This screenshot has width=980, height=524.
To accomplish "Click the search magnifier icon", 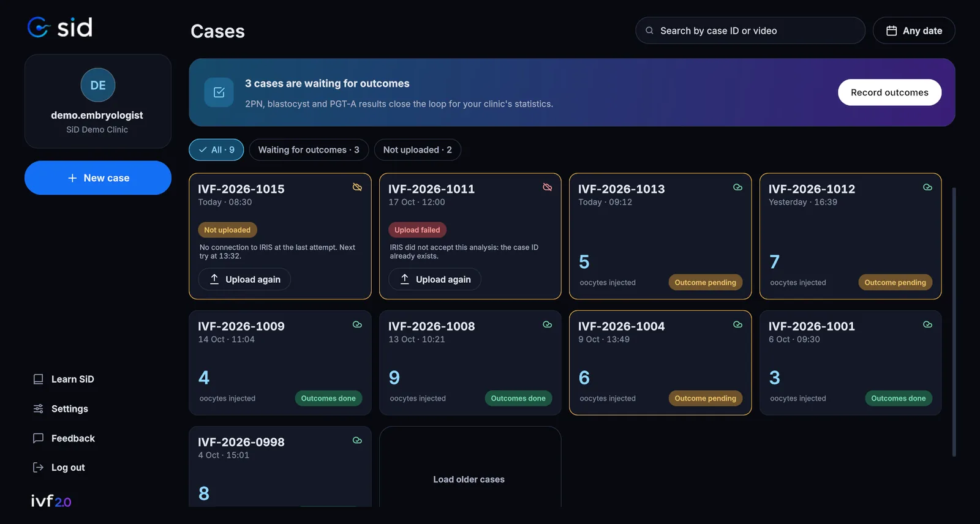I will click(x=649, y=31).
